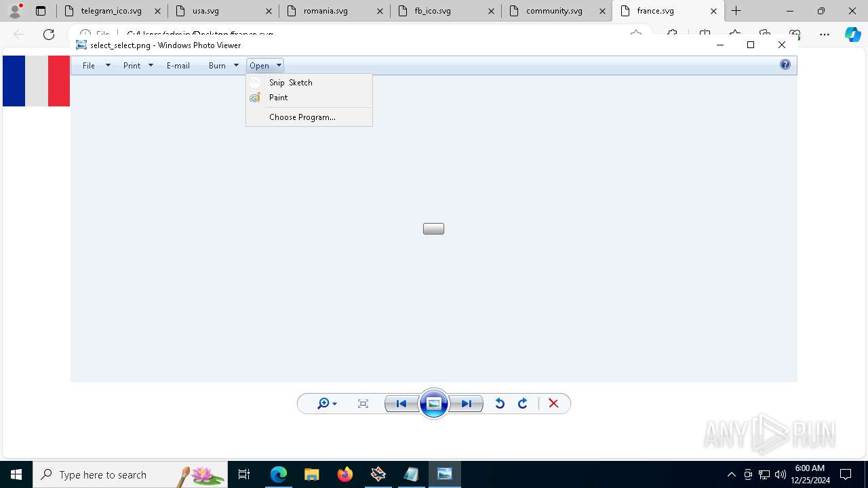Viewport: 868px width, 488px height.
Task: Open the notification center
Action: pyautogui.click(x=846, y=474)
